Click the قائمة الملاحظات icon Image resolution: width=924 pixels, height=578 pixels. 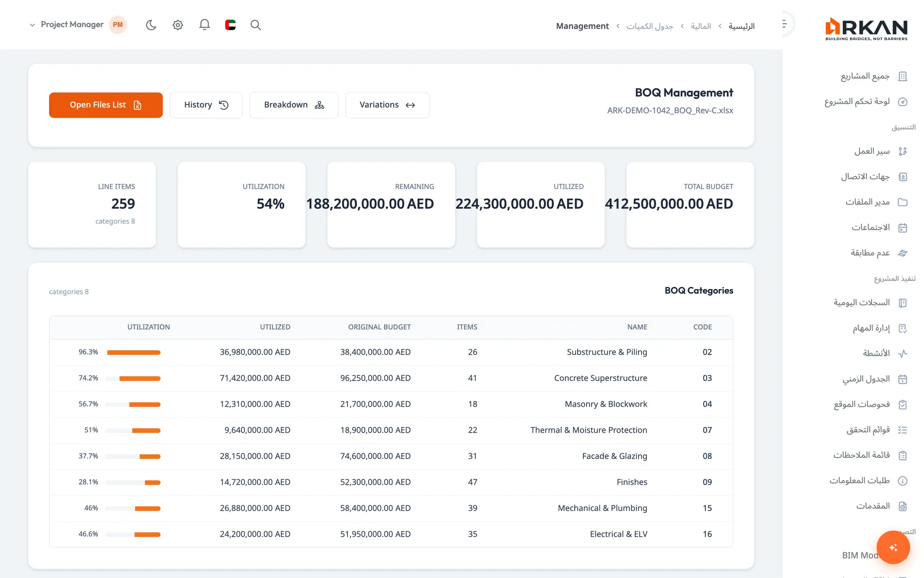903,455
